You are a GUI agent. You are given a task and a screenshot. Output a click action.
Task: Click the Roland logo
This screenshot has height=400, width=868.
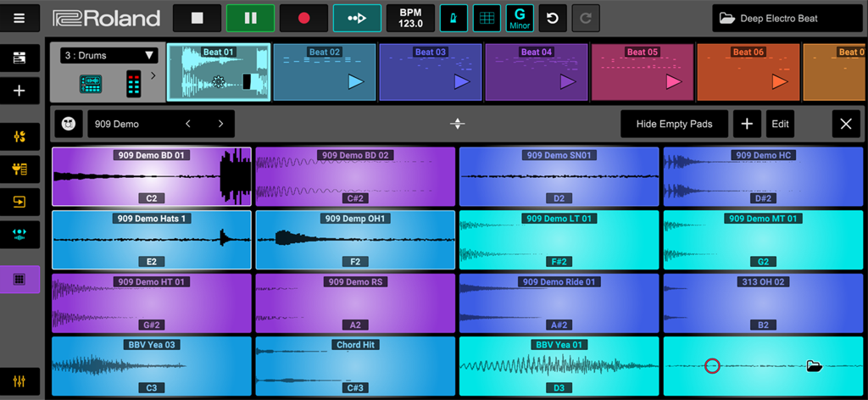click(x=107, y=19)
